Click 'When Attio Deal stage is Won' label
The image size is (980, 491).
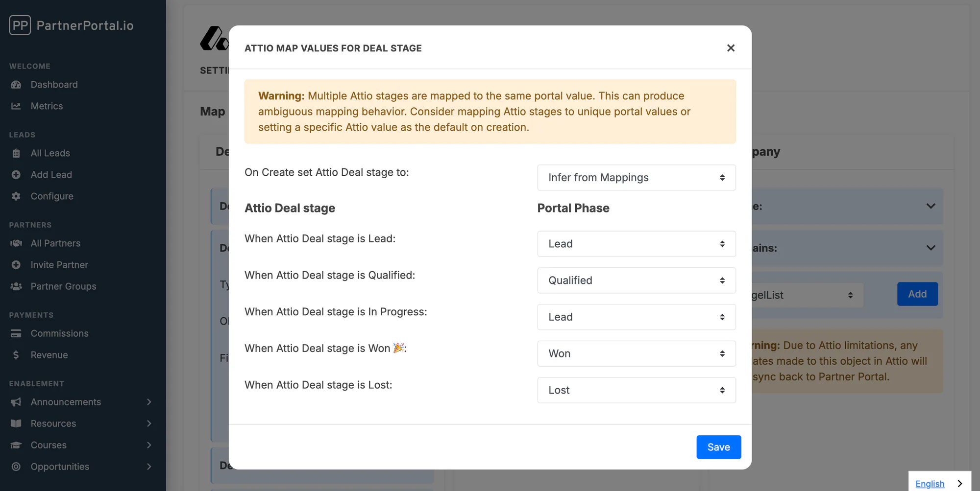click(x=325, y=348)
